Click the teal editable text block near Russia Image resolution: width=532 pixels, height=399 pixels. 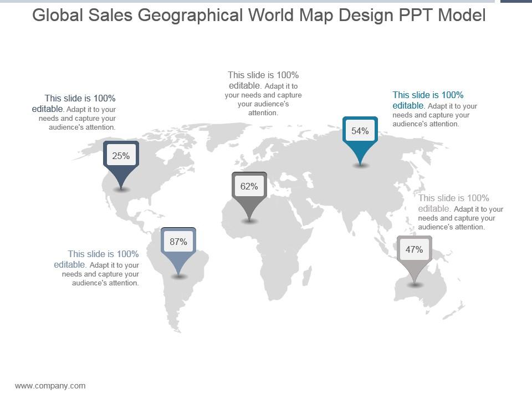[434, 109]
